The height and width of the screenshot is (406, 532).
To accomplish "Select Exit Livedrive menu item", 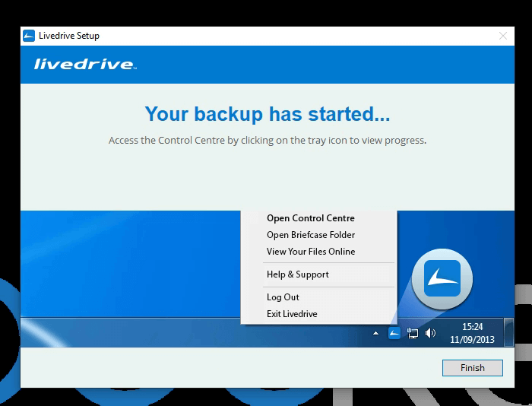I will (x=292, y=314).
